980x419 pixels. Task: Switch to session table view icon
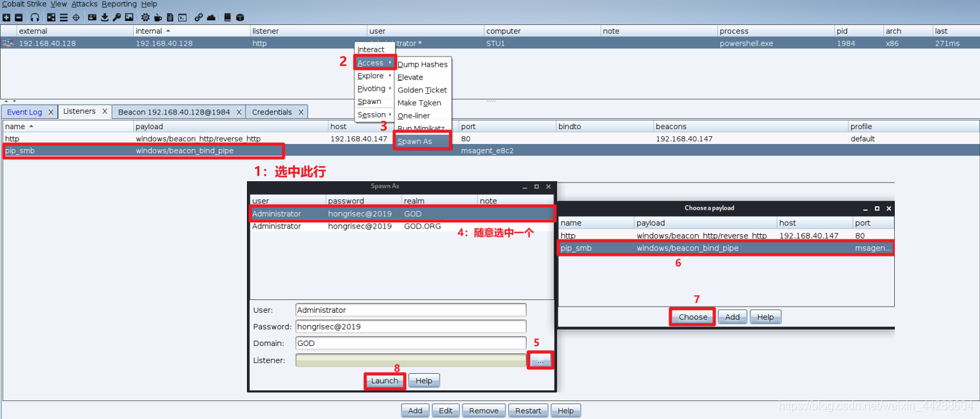tap(63, 17)
